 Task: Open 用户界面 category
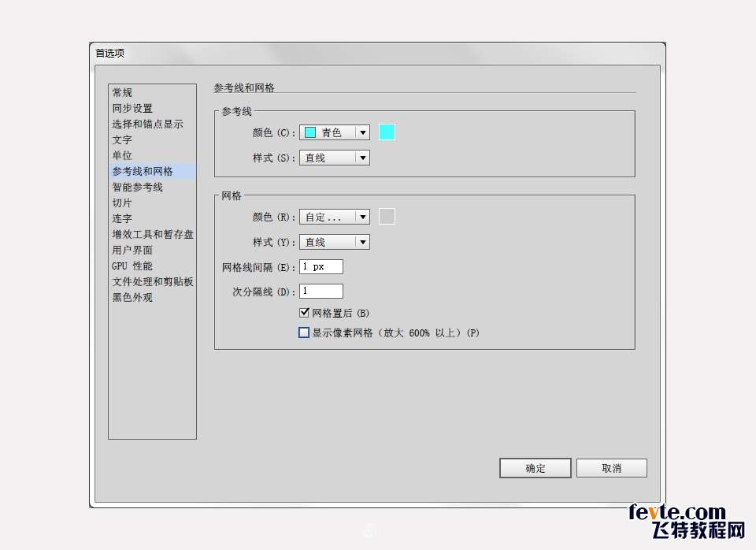click(x=152, y=250)
